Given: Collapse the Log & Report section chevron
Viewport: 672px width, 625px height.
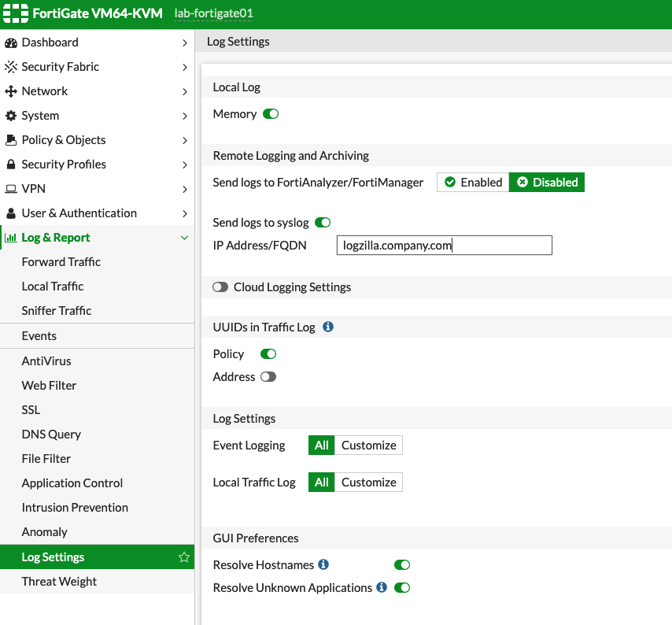Looking at the screenshot, I should pyautogui.click(x=184, y=238).
